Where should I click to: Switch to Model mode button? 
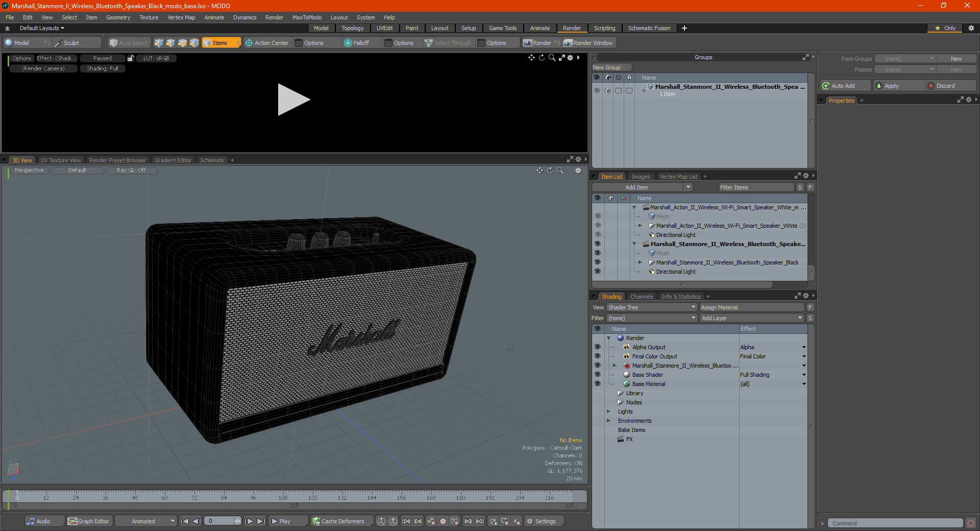tap(28, 43)
